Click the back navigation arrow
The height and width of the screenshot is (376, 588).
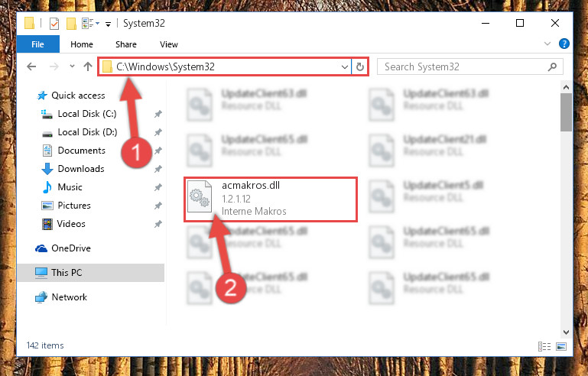[31, 66]
